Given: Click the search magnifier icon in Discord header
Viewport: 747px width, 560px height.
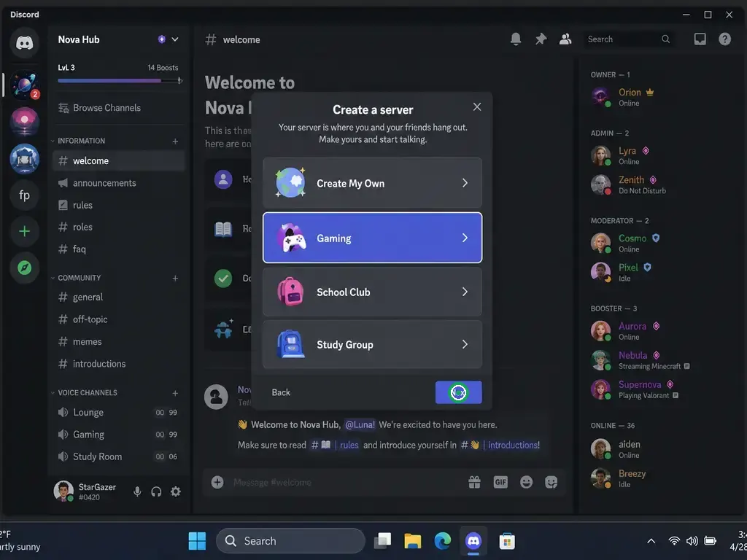Looking at the screenshot, I should tap(665, 39).
